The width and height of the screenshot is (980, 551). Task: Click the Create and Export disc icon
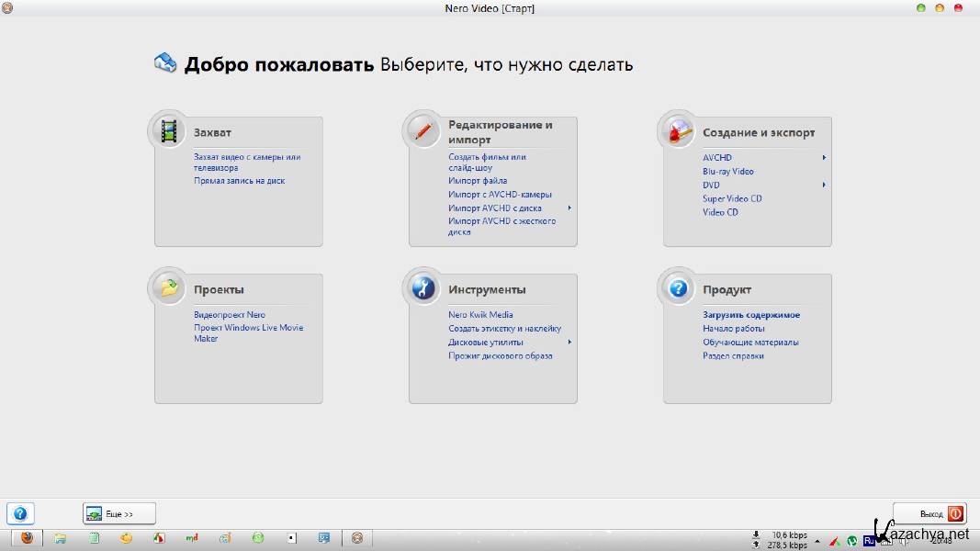(678, 132)
